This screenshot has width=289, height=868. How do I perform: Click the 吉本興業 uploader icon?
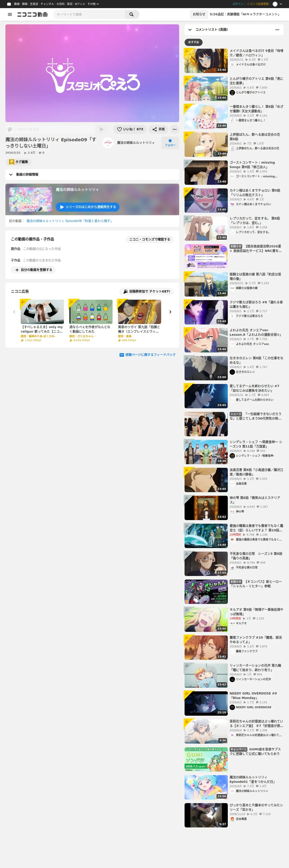click(232, 819)
